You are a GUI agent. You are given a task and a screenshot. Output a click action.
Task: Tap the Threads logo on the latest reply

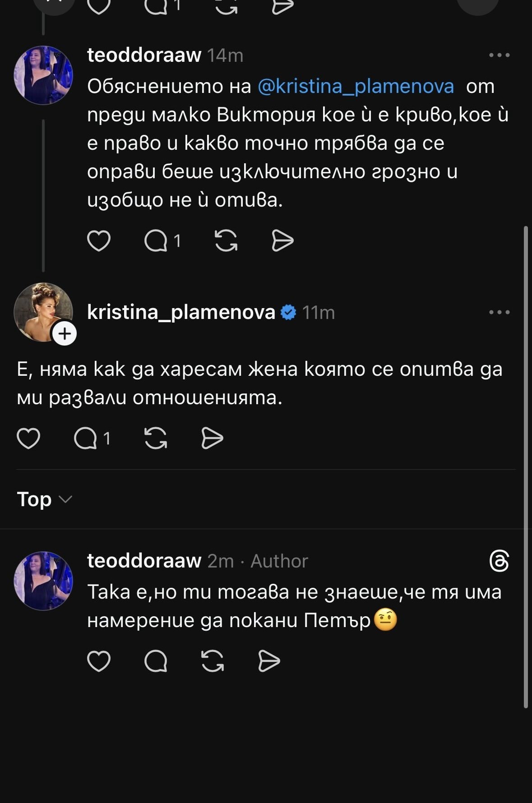[x=499, y=561]
